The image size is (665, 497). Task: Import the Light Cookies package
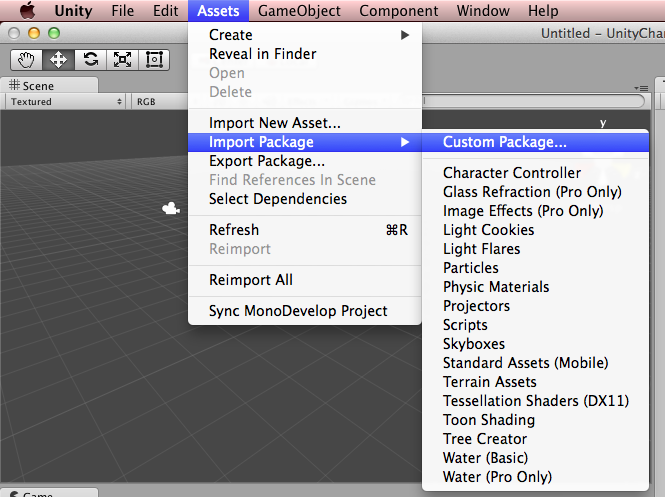(535, 230)
